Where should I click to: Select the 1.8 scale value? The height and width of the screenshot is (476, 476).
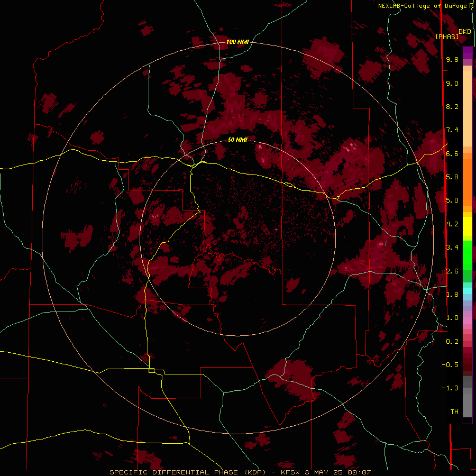[452, 295]
